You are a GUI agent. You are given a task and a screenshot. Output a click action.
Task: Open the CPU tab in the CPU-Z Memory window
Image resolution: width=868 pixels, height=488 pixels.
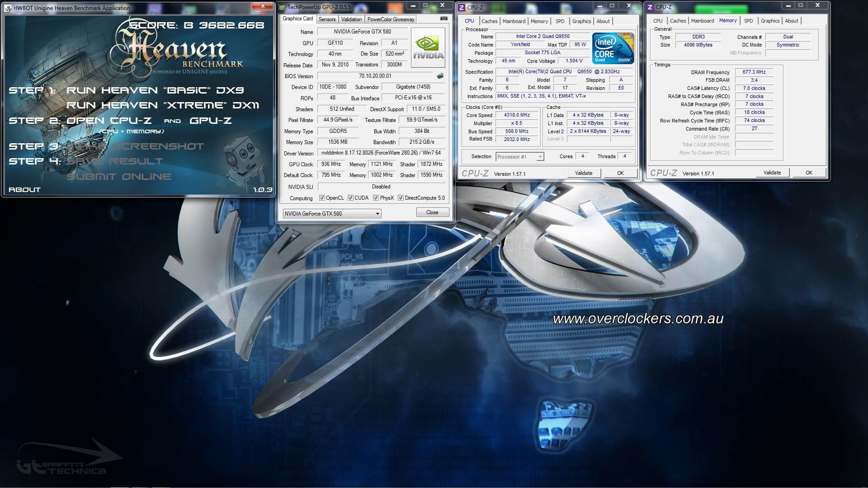point(658,21)
